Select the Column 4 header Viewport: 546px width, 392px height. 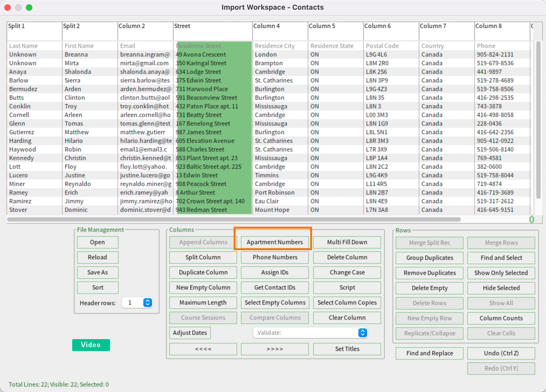click(280, 31)
